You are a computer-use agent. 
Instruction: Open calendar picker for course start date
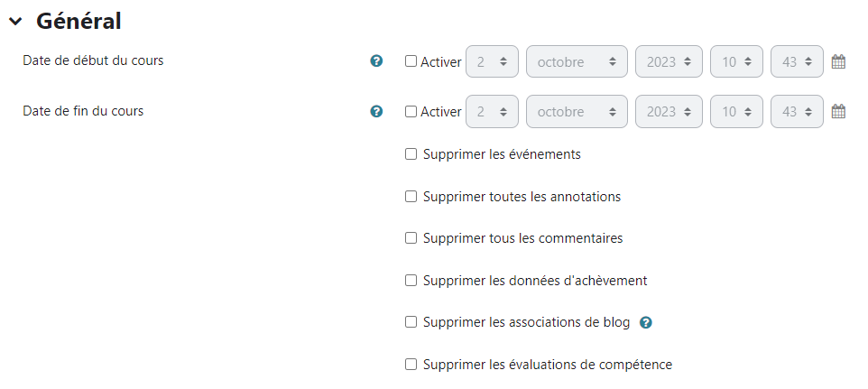click(838, 62)
